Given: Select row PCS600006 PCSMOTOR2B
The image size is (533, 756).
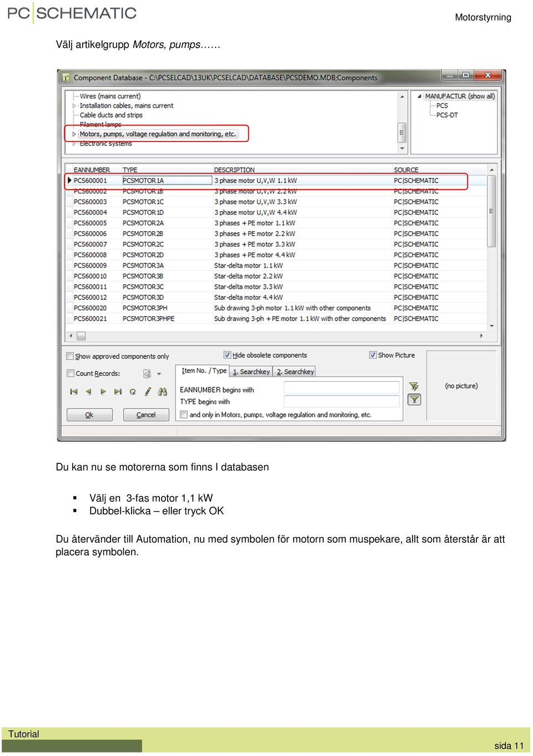Looking at the screenshot, I should pyautogui.click(x=276, y=233).
